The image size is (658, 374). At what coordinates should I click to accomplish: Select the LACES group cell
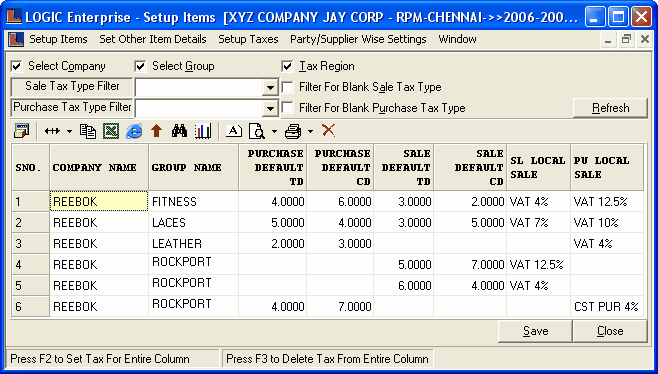[x=193, y=222]
